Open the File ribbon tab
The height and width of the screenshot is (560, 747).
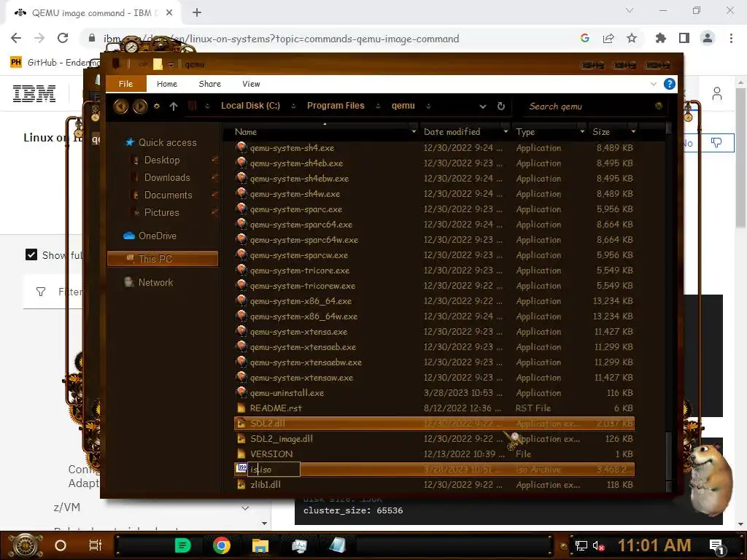[x=125, y=84]
